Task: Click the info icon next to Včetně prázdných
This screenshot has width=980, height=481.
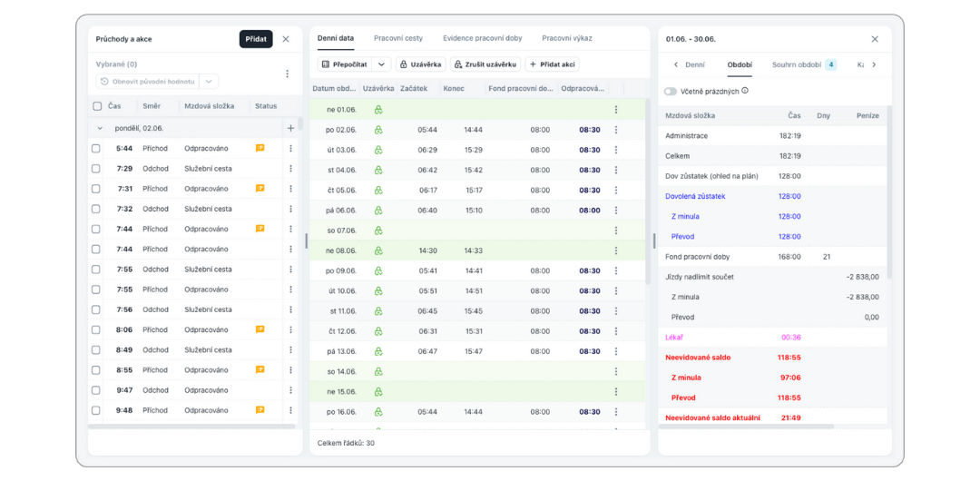Action: 745,91
